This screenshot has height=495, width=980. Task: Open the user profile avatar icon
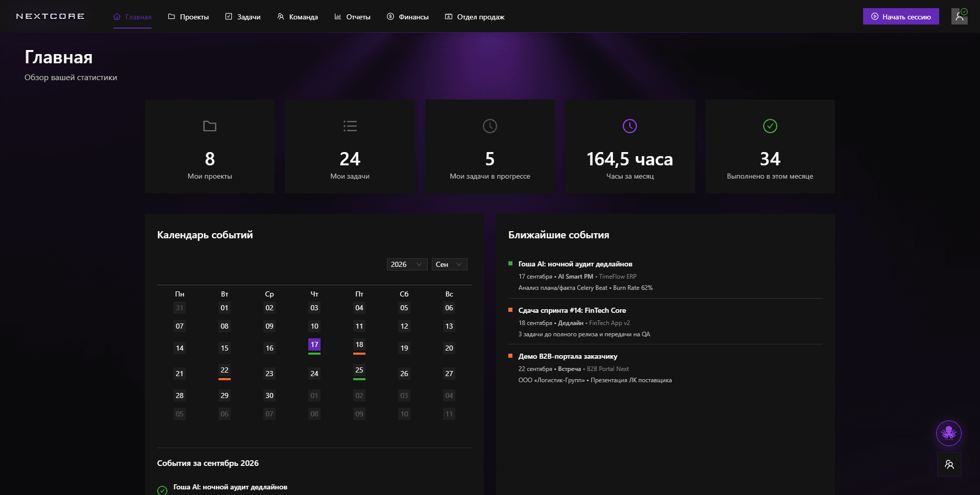point(960,16)
